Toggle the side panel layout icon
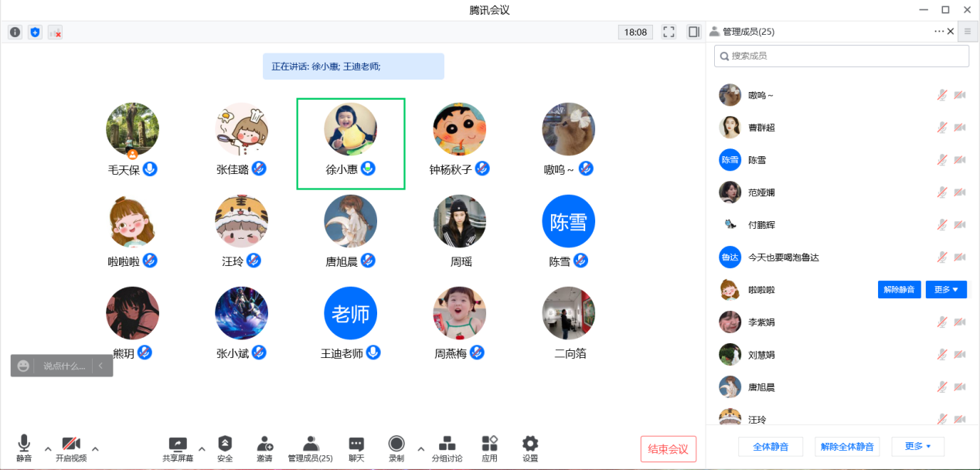The width and height of the screenshot is (980, 470). (693, 32)
